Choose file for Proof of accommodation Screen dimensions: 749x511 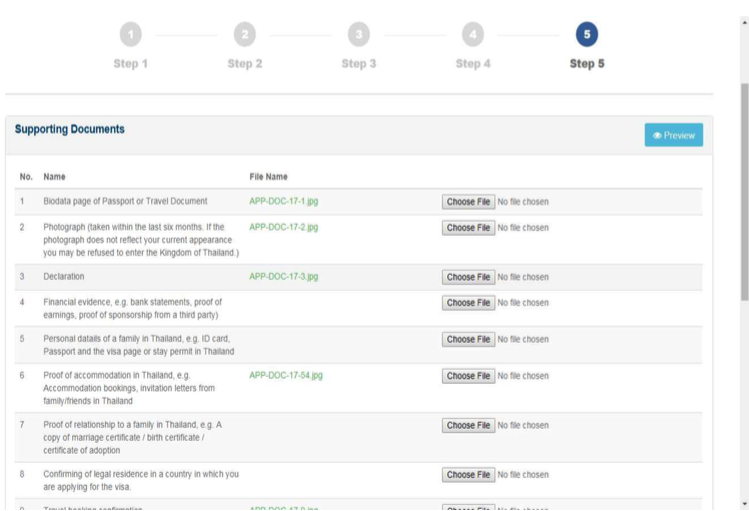click(468, 376)
